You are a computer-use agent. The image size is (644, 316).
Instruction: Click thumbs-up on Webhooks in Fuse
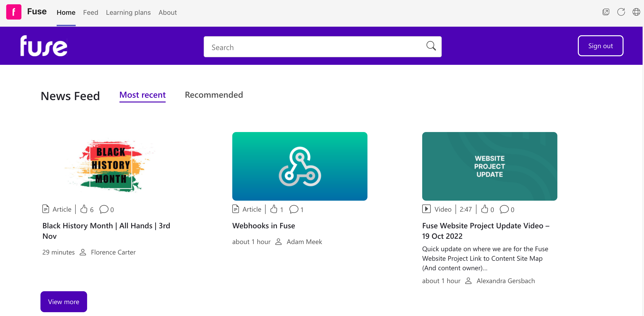tap(274, 209)
